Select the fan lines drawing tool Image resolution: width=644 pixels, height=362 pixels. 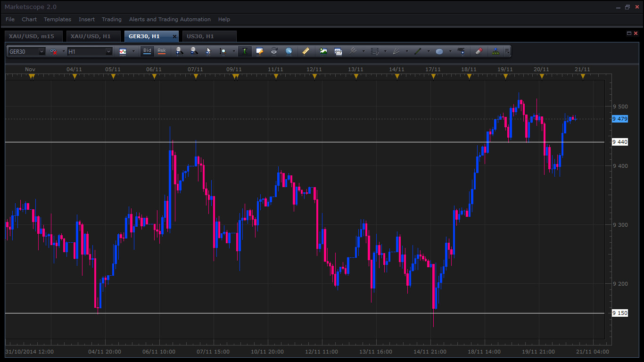396,51
